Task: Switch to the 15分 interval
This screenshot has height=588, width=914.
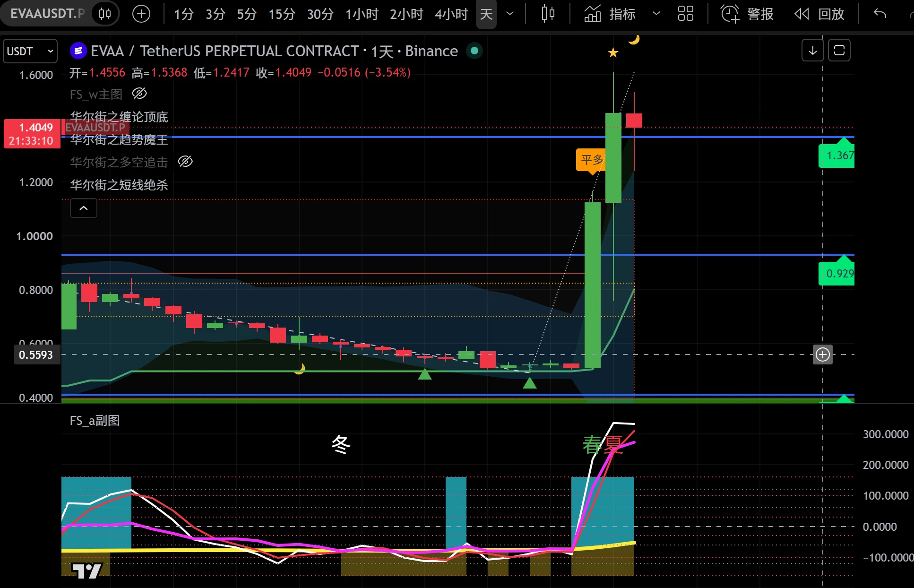Action: [x=282, y=14]
